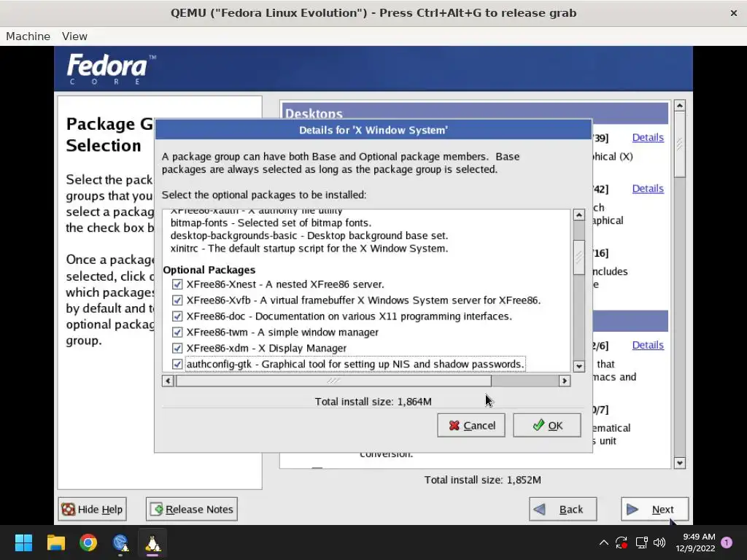
Task: Click the network tray icon
Action: pos(641,542)
